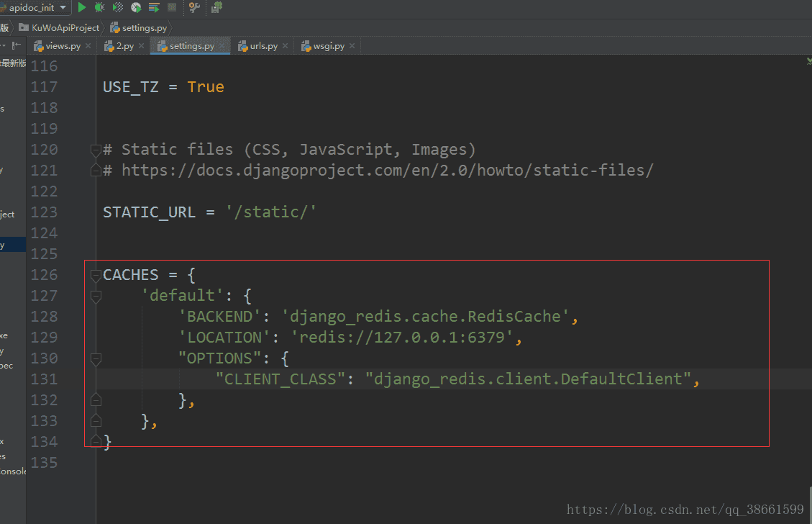Click the concurrency diagram toolbar icon
The height and width of the screenshot is (524, 812).
click(153, 7)
